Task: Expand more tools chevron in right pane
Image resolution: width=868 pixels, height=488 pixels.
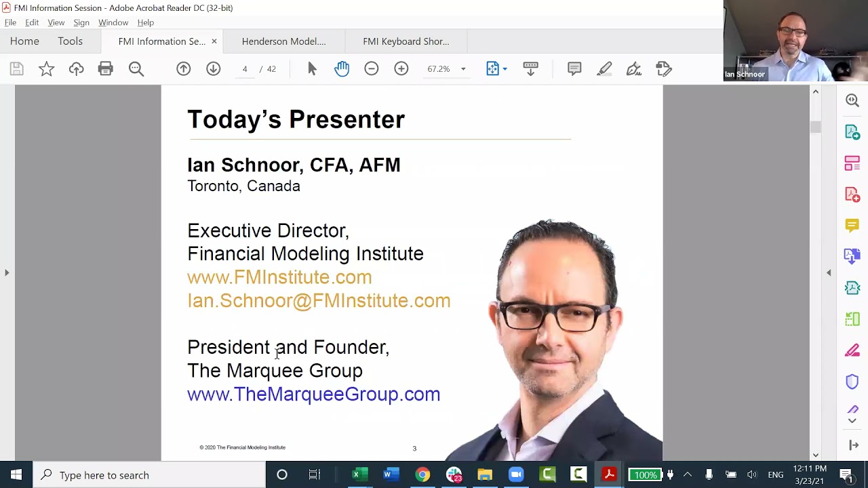Action: pyautogui.click(x=852, y=421)
